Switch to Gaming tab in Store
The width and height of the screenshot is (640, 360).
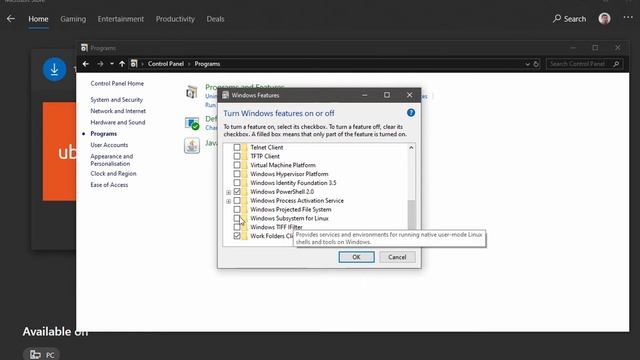coord(73,19)
